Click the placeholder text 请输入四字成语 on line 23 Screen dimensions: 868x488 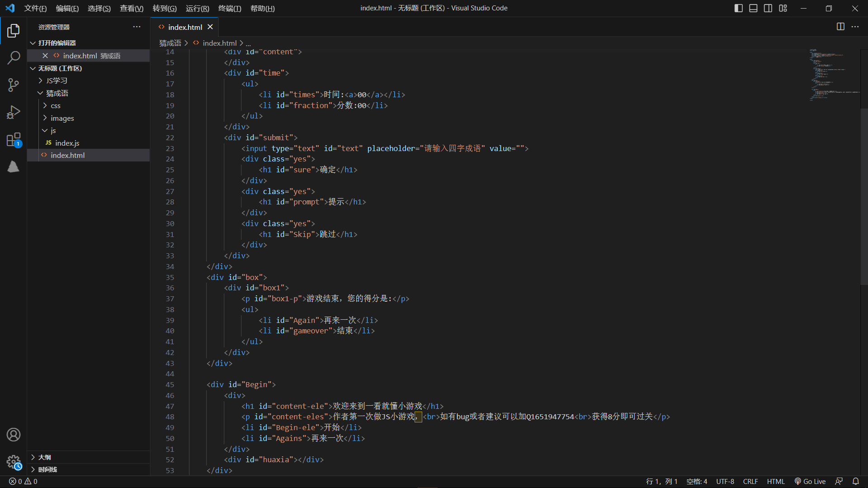pyautogui.click(x=452, y=148)
